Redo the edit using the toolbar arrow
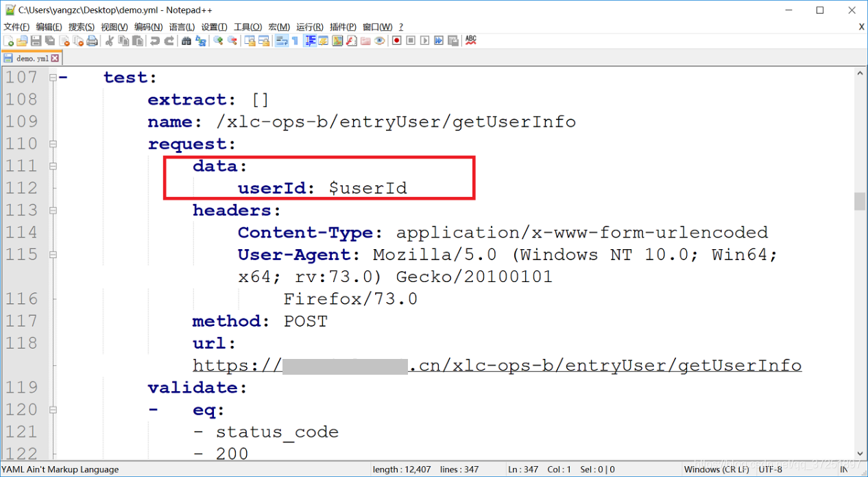Screen dimensions: 868x477 169,41
